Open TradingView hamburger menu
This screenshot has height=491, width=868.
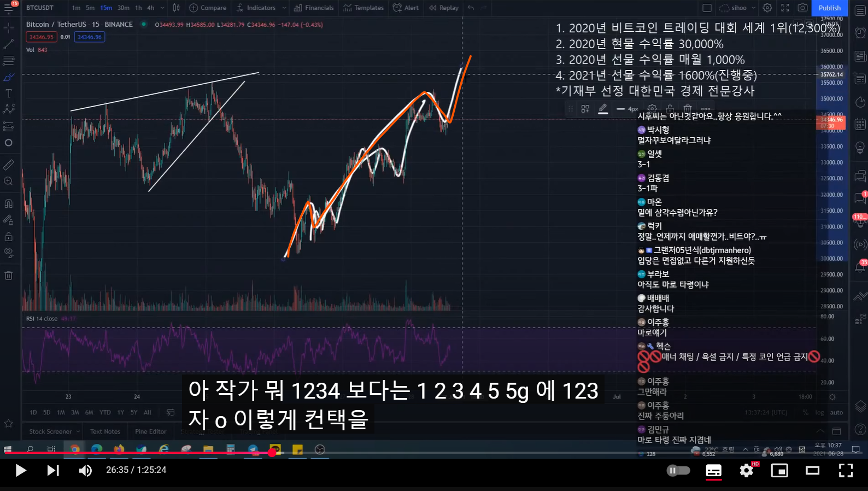(9, 8)
